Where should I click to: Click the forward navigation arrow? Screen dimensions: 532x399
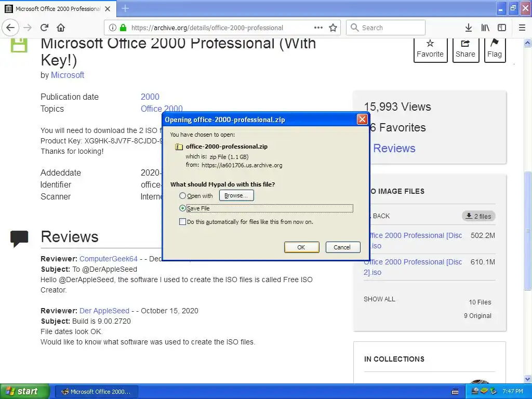click(28, 28)
